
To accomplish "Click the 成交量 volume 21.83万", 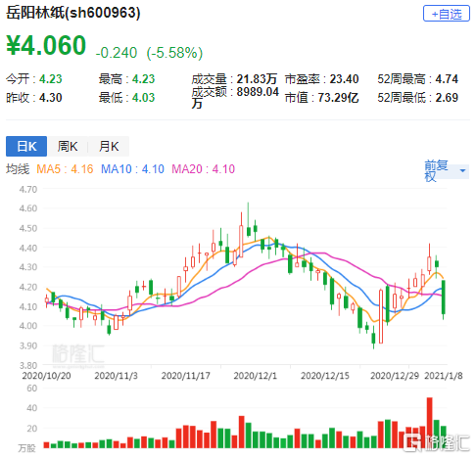I will [x=257, y=79].
